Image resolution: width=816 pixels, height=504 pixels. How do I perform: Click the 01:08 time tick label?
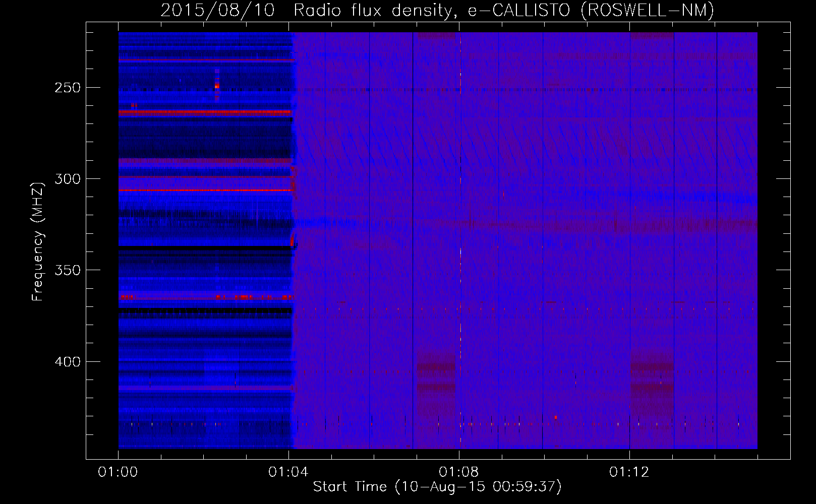click(x=458, y=472)
